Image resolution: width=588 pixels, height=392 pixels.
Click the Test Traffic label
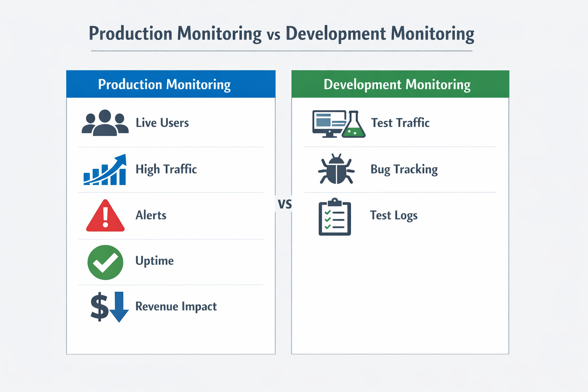tap(400, 123)
